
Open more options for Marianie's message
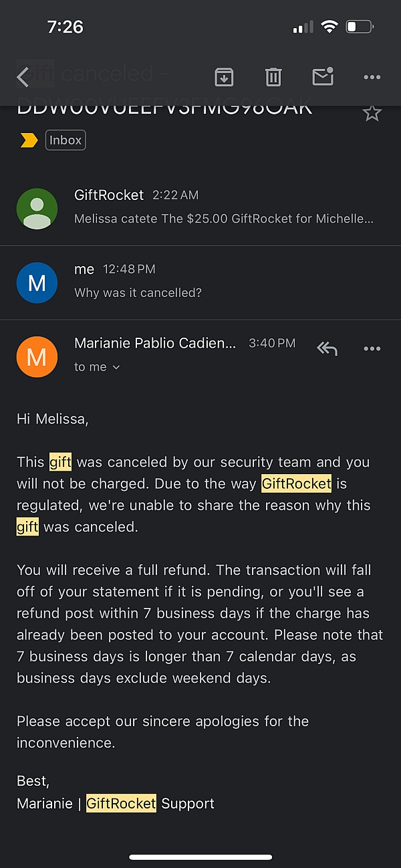click(372, 348)
